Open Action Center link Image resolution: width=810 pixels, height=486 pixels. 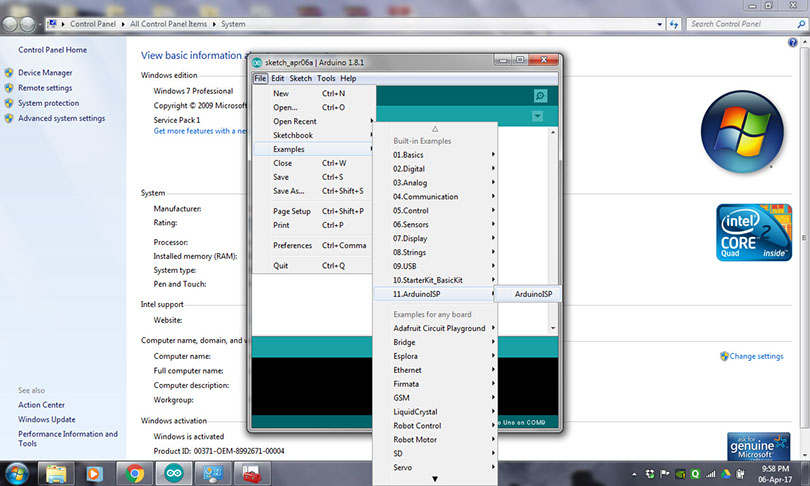(41, 405)
